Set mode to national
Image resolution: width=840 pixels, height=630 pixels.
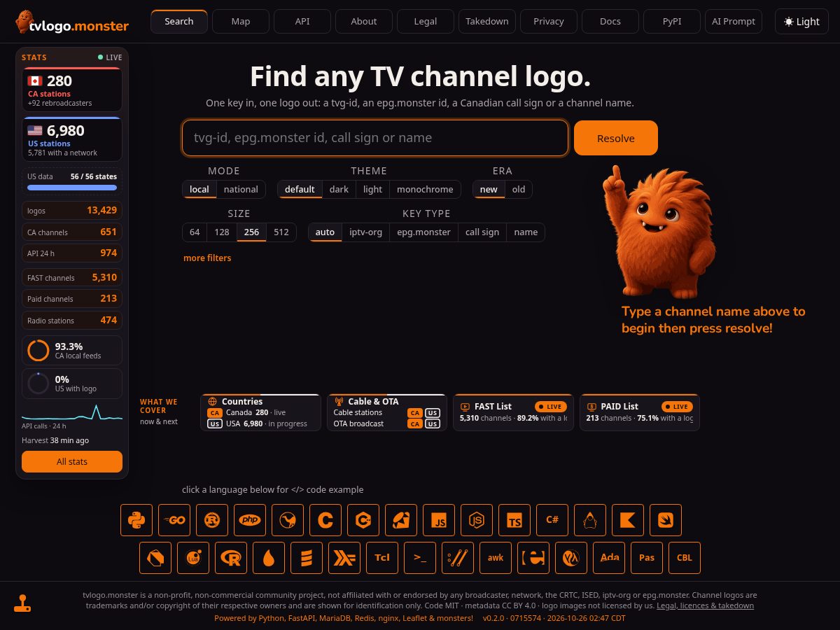tap(241, 189)
